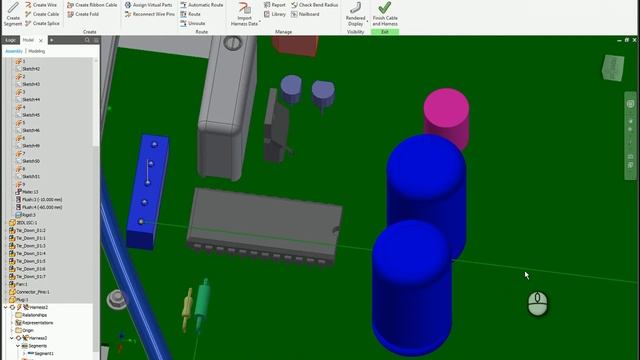Click the Create Wire command
This screenshot has height=360, width=640.
pyautogui.click(x=41, y=5)
